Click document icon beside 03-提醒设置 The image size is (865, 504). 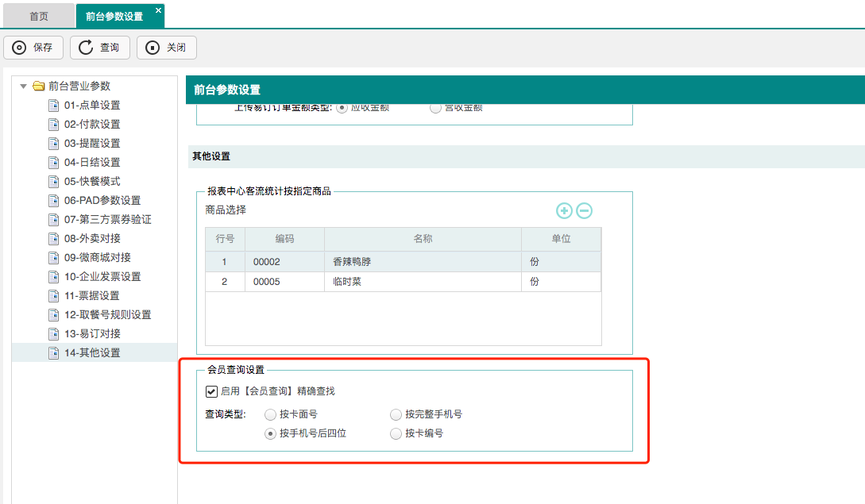point(53,144)
